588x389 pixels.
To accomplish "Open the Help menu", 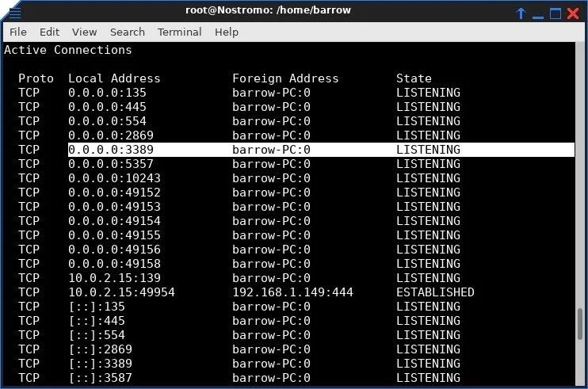I will [227, 32].
